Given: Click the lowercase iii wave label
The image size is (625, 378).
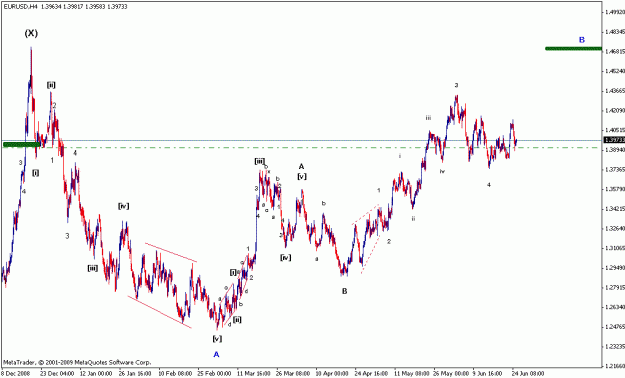Looking at the screenshot, I should click(428, 118).
